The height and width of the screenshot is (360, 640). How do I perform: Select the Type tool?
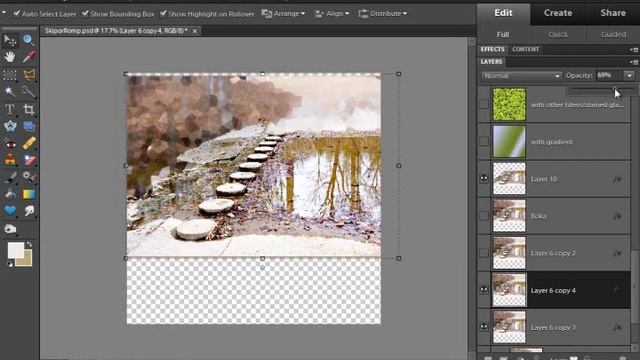pyautogui.click(x=10, y=109)
